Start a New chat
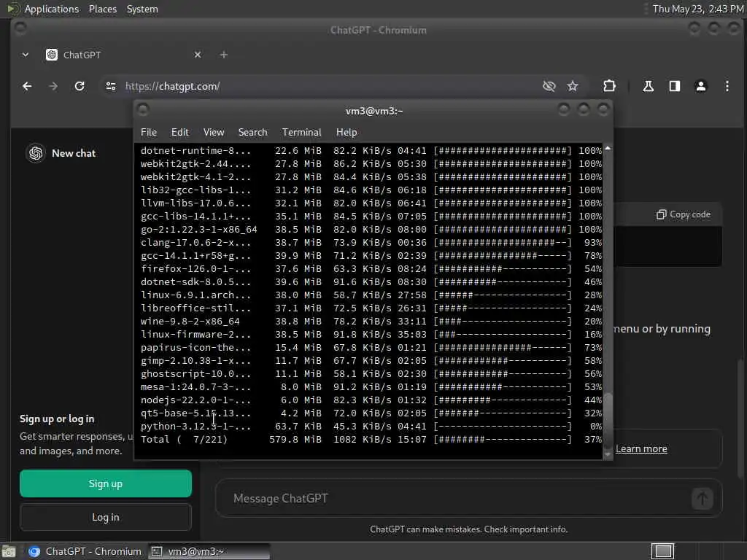 [x=74, y=153]
